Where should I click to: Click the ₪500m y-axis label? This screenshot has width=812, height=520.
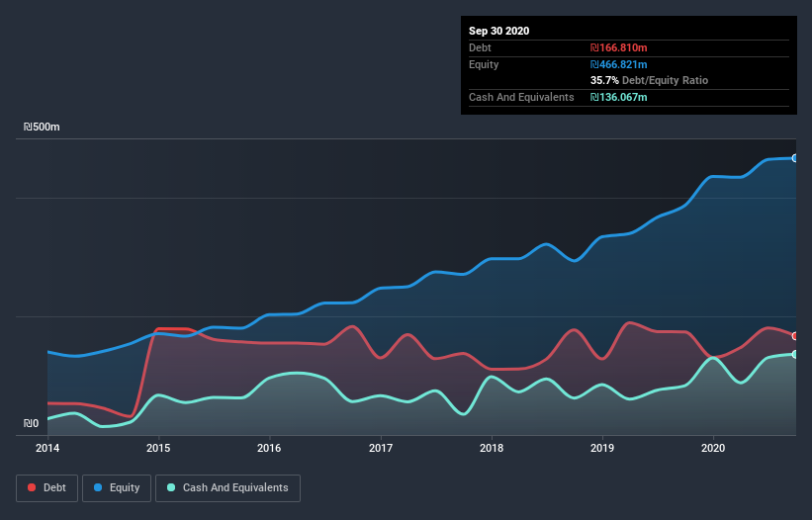pyautogui.click(x=42, y=127)
